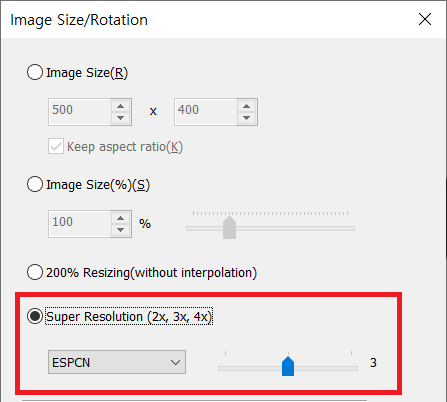Viewport: 447px width, 402px height.
Task: Click the width field showing 500
Action: [80, 112]
